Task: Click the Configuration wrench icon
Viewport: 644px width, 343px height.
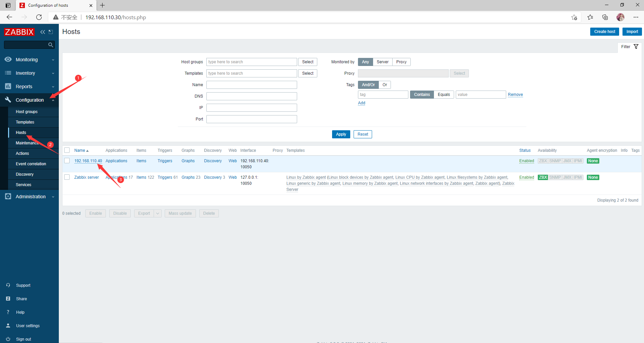Action: [8, 100]
